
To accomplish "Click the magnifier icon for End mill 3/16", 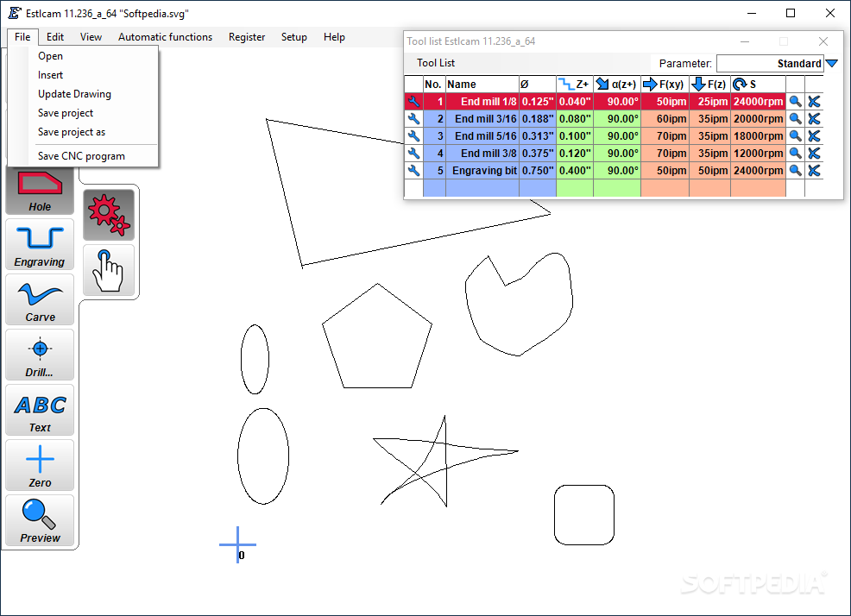I will coord(795,119).
